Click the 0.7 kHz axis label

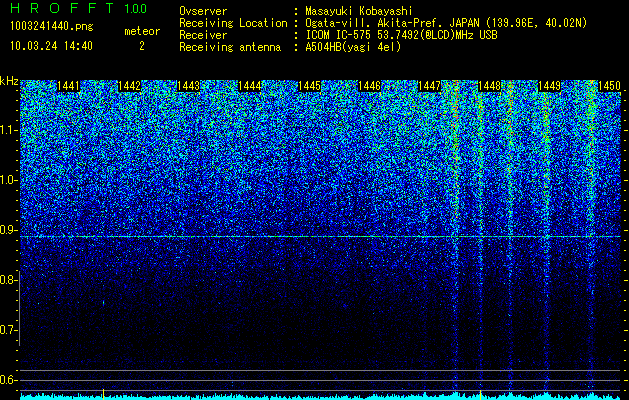point(7,330)
